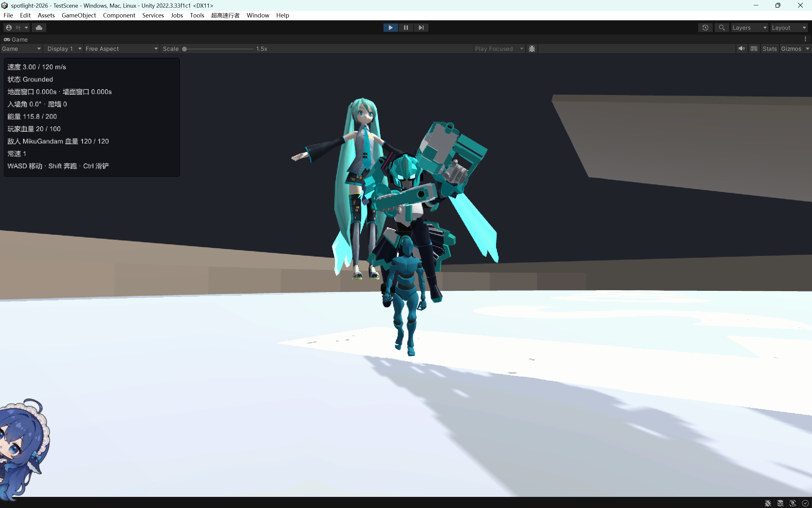This screenshot has width=812, height=508.
Task: Expand the Gizmos dropdown arrow
Action: point(807,49)
